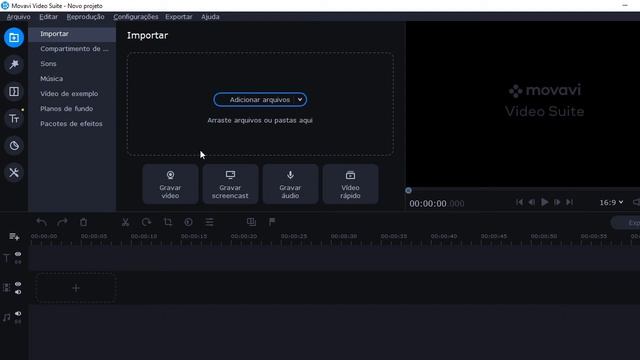Screen dimensions: 640x360
Task: Skip to end in preview controls
Action: (x=570, y=202)
